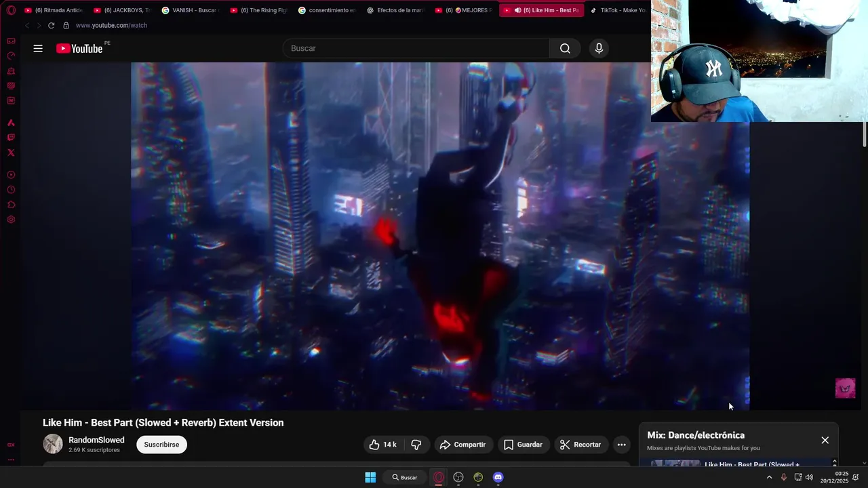Viewport: 868px width, 488px height.
Task: Click the address bar www.youtube.com/watch
Action: [x=111, y=25]
